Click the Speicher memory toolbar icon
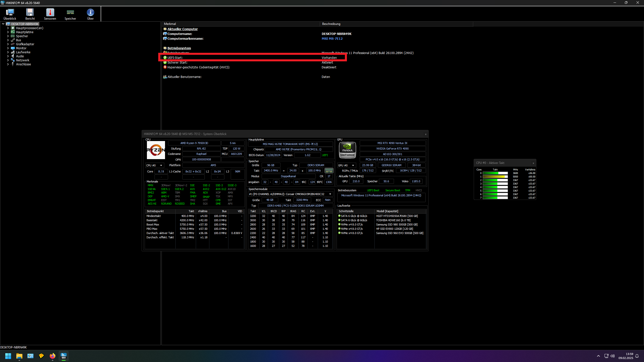The image size is (644, 362). (x=70, y=14)
